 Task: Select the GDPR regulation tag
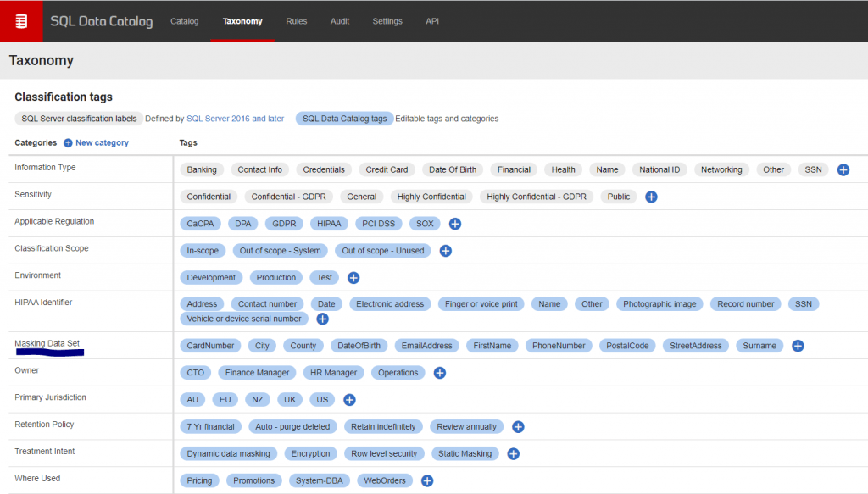pos(283,223)
